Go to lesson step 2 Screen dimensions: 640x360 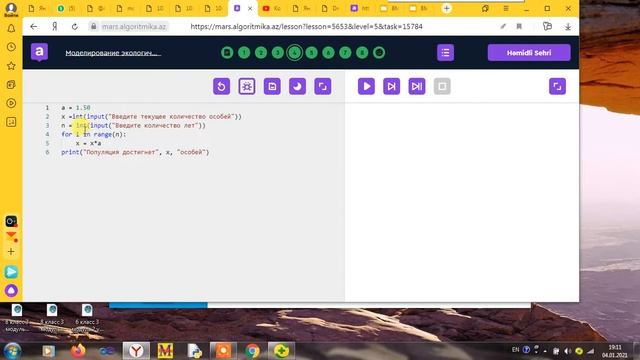click(261, 53)
